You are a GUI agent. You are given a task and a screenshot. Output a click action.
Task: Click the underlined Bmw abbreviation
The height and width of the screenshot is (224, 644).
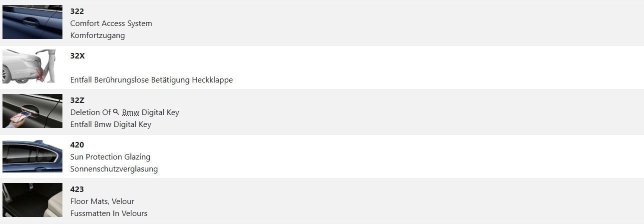coord(131,112)
